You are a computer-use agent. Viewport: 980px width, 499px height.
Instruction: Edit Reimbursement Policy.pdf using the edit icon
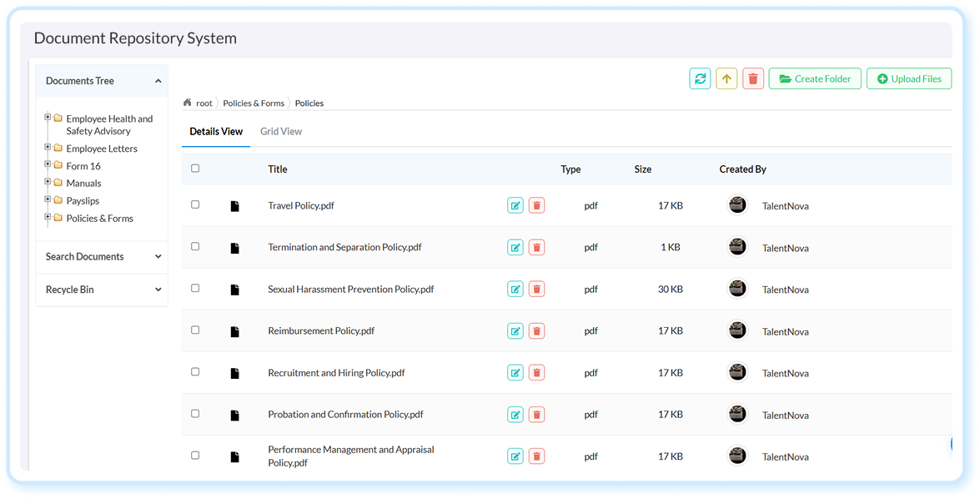point(515,330)
